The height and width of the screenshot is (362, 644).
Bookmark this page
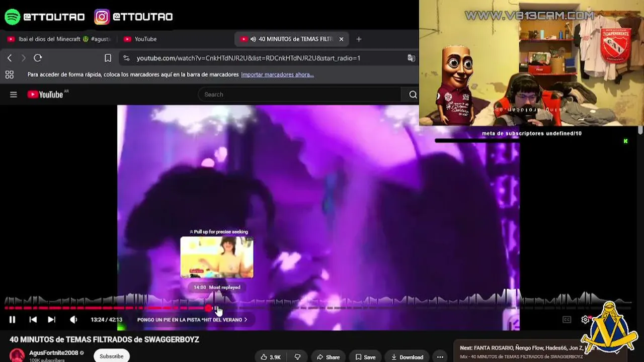coord(108,58)
